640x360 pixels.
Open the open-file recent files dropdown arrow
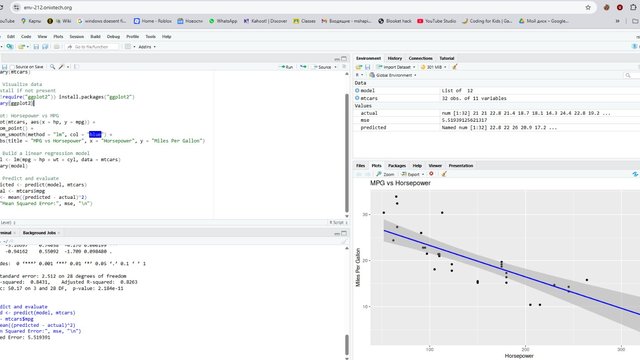tap(27, 47)
